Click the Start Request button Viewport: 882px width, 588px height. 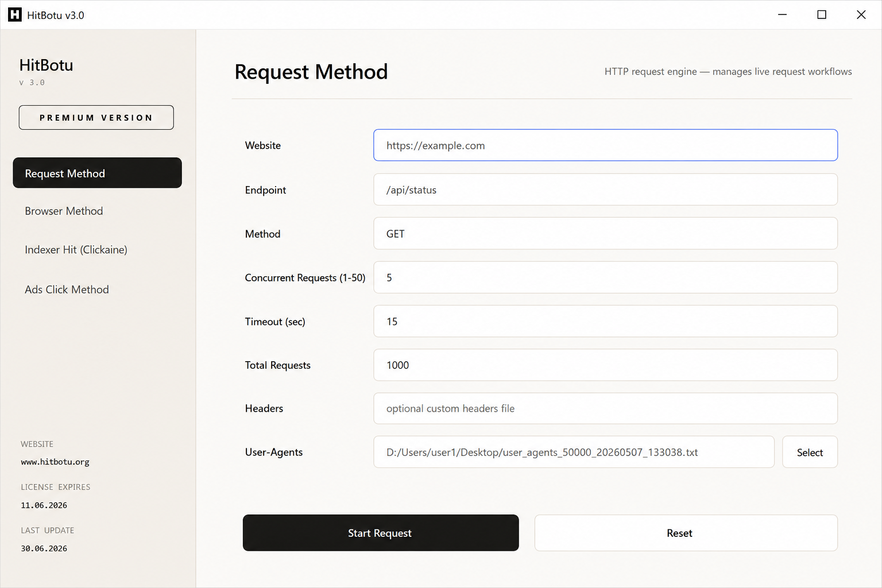(x=381, y=533)
